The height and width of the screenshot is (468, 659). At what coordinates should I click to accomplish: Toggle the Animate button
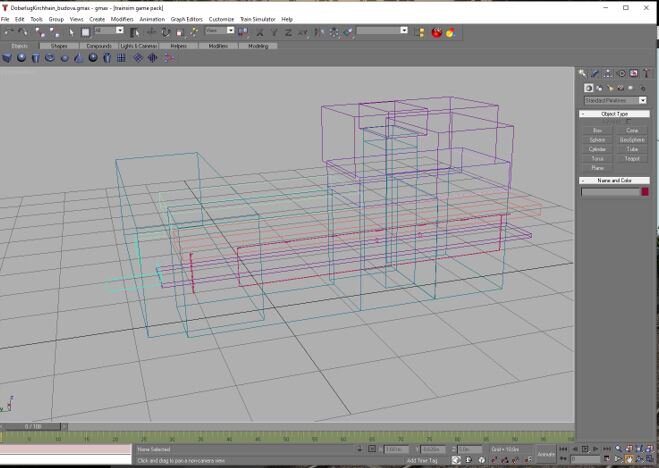[x=546, y=454]
